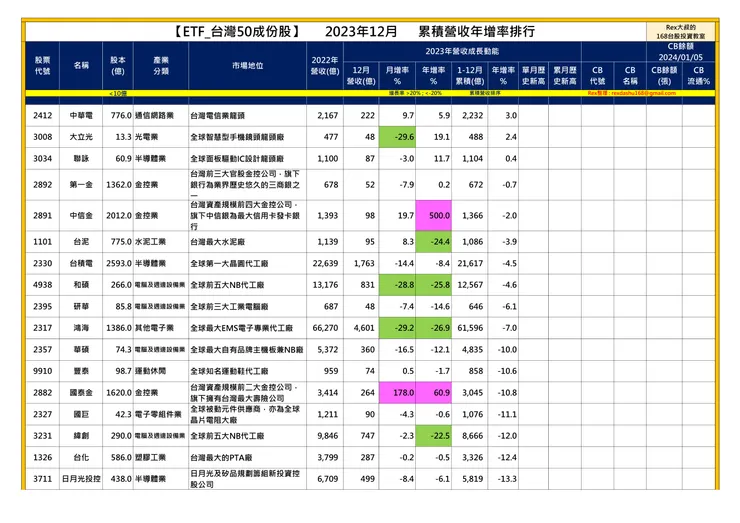
Task: Click the name cell 中華電
Action: (x=81, y=115)
